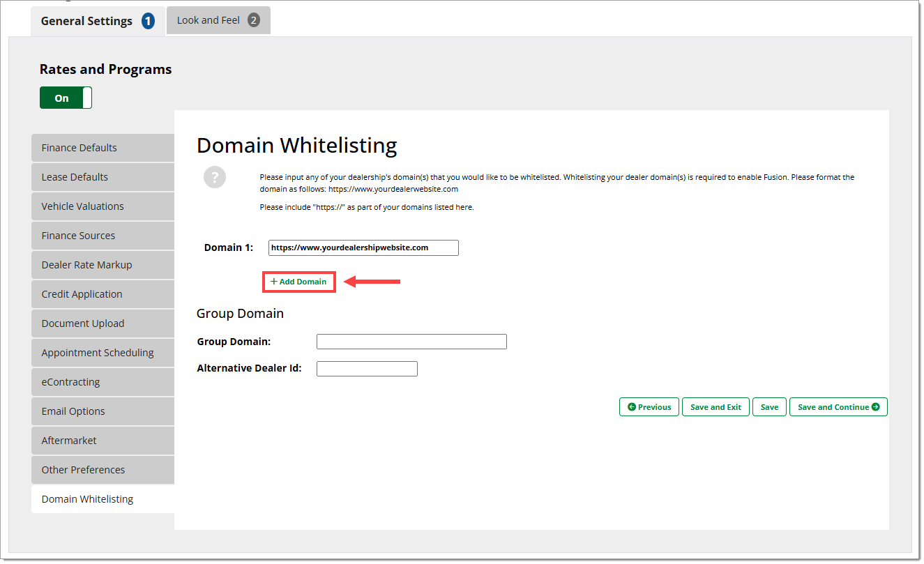The height and width of the screenshot is (564, 924).
Task: Click the Save and Exit button
Action: point(715,407)
